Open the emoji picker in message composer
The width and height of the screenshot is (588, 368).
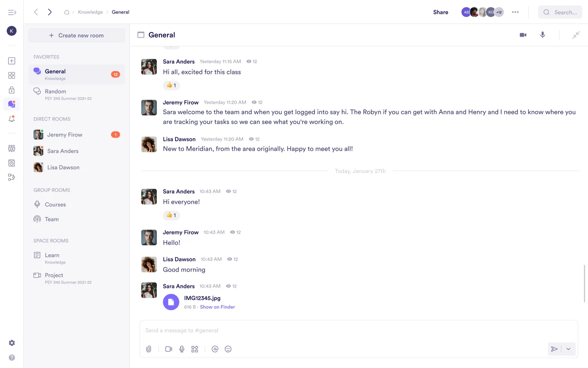click(x=228, y=349)
